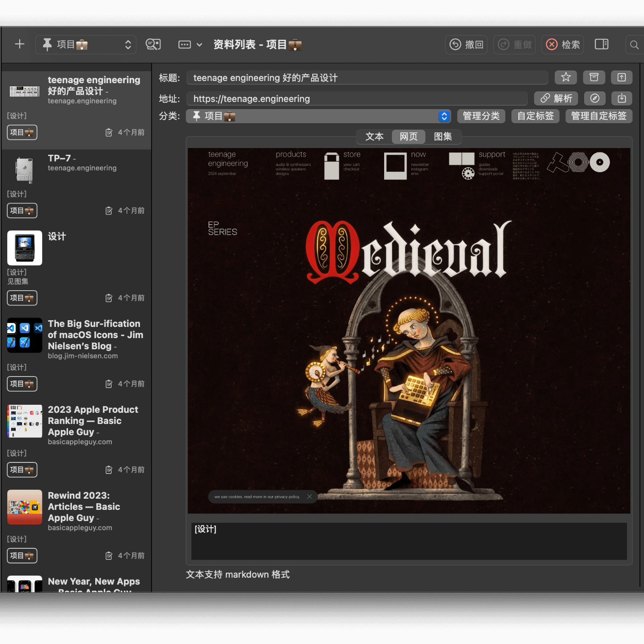644x644 pixels.
Task: Click the note icon on the 设计 row
Action: [109, 298]
